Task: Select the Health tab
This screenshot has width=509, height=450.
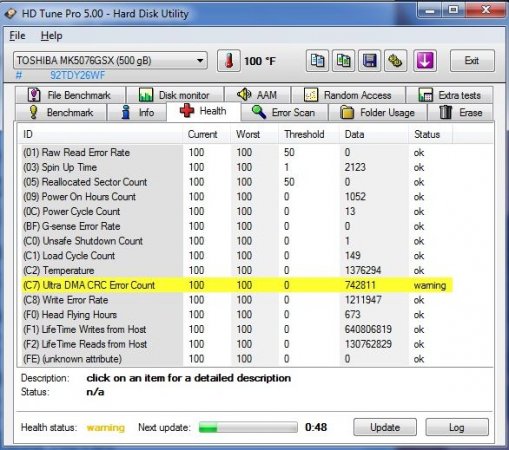Action: click(203, 111)
